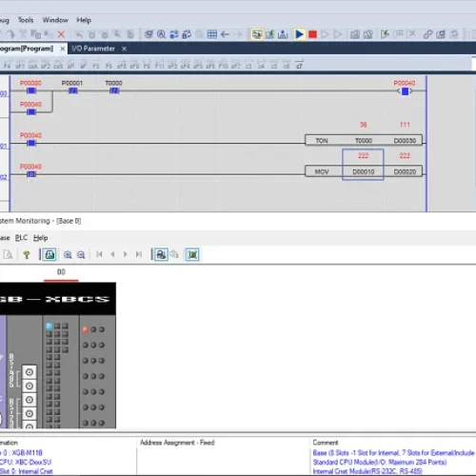Click the parallel P00040 contact under P00000

31,111
